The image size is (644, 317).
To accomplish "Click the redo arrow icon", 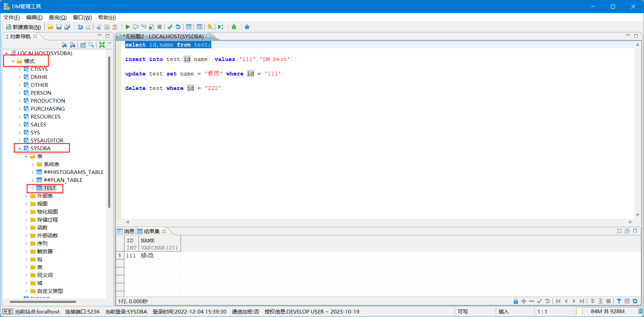I will 88,27.
